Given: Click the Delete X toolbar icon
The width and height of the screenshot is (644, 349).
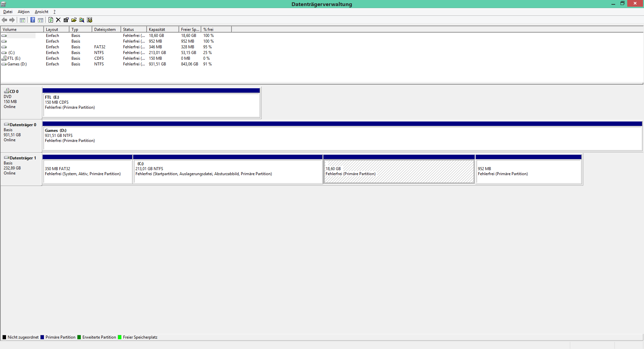Looking at the screenshot, I should click(58, 20).
